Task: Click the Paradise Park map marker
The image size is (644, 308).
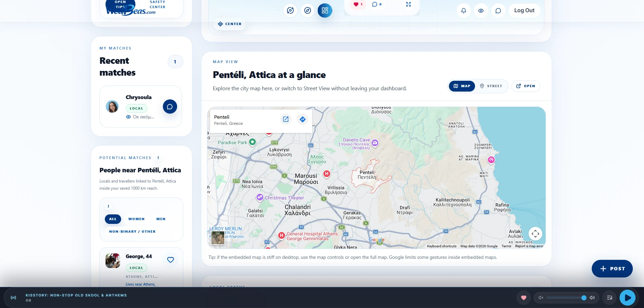Action: 252,142
